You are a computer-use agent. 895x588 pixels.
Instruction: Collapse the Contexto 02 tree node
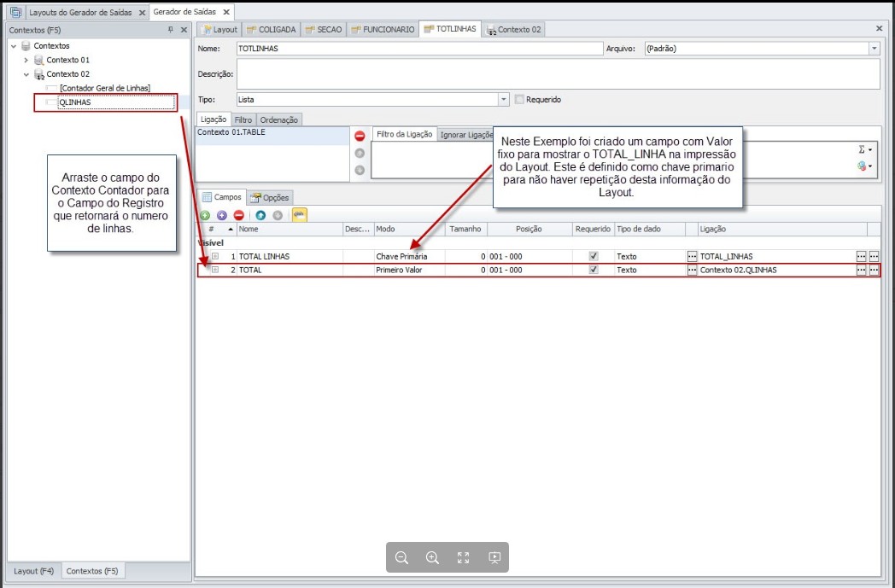(26, 74)
